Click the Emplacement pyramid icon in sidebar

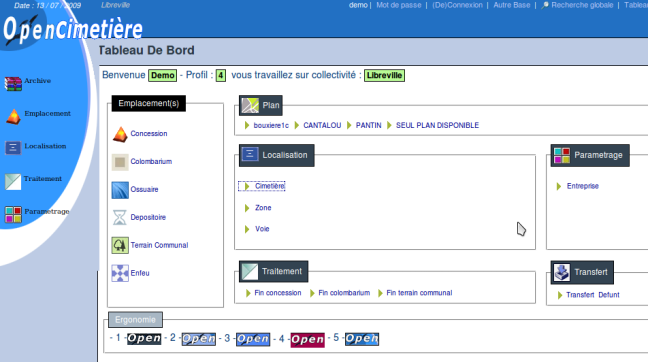pos(13,117)
